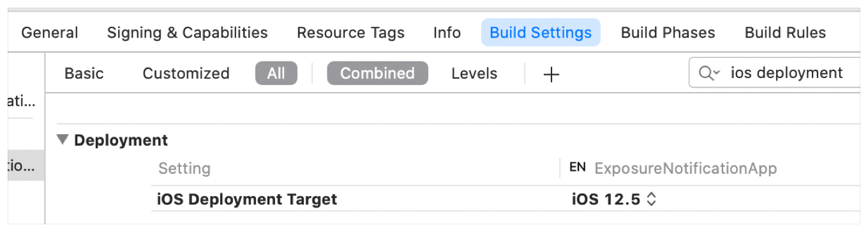Select the Build Settings tab
868x232 pixels.
[x=541, y=33]
